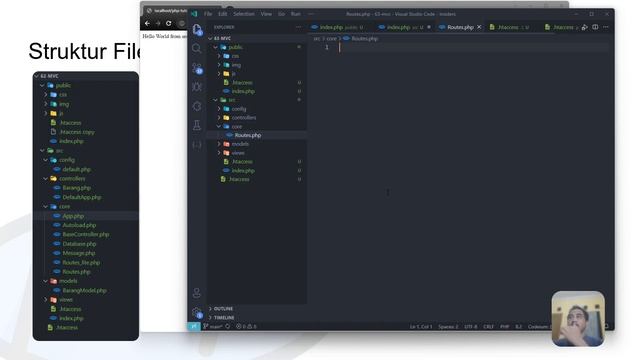This screenshot has width=640, height=360.
Task: Open the Edit menu
Action: point(222,14)
